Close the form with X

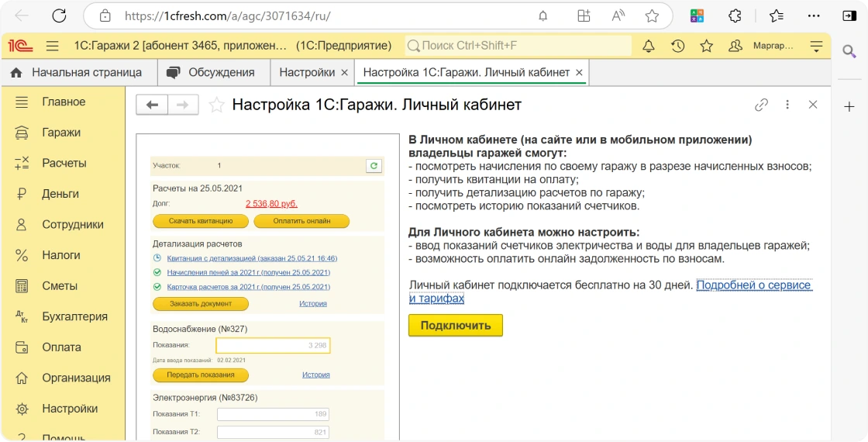pos(813,104)
